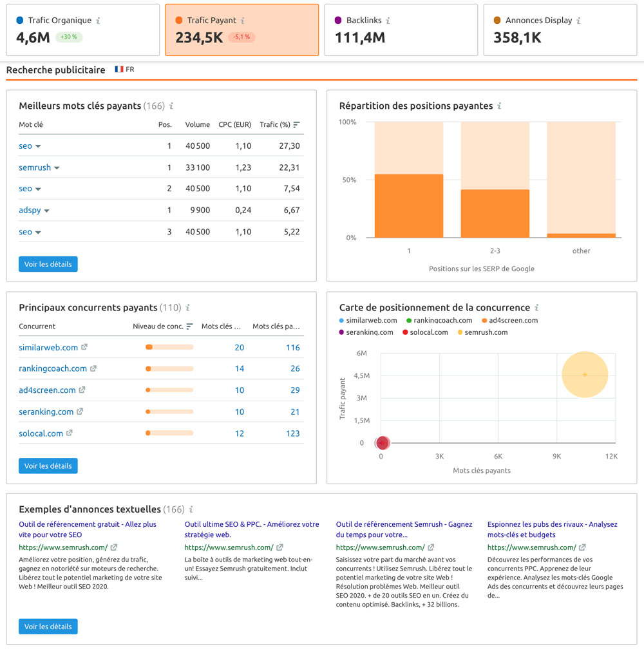Image resolution: width=644 pixels, height=653 pixels.
Task: Open ad title Outil de référencement gratuit
Action: 88,529
